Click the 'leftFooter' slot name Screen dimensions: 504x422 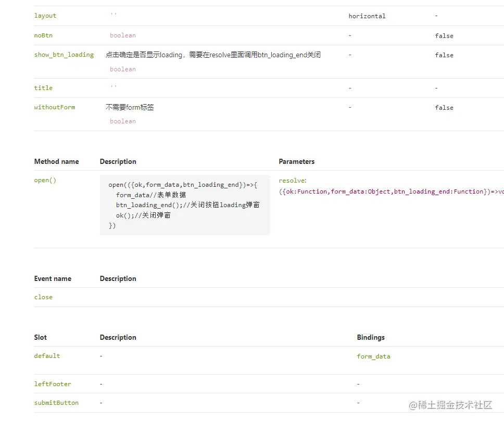[53, 384]
